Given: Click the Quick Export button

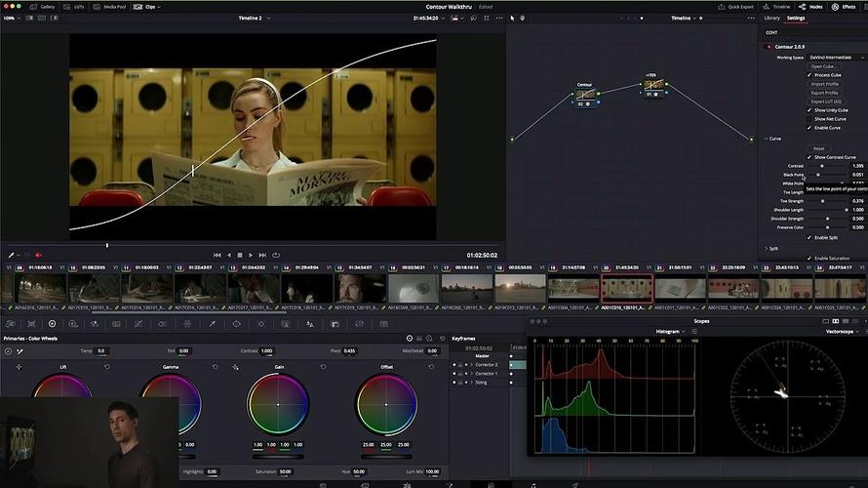Looking at the screenshot, I should click(736, 7).
